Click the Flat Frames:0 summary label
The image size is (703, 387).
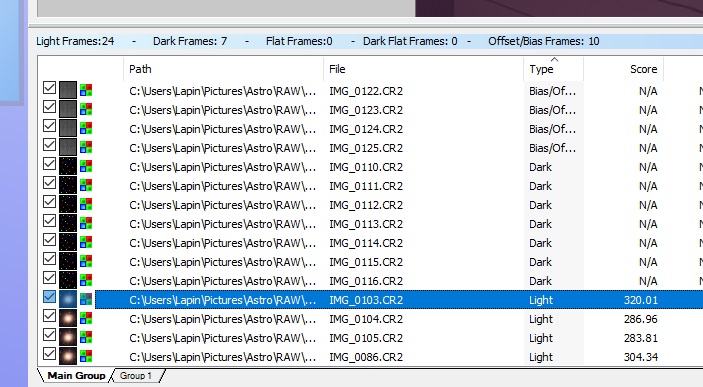(x=299, y=41)
